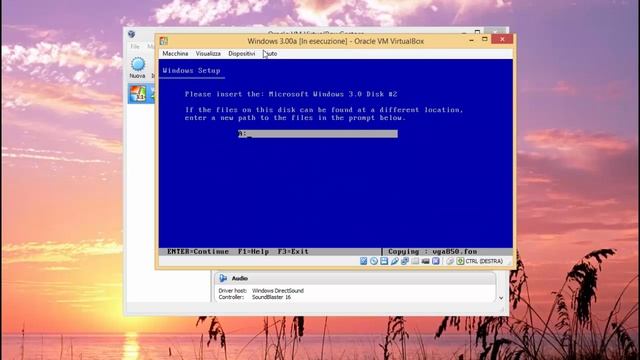Viewport: 640px width, 360px height.
Task: Click the hard disk activity status icon
Action: point(363,261)
